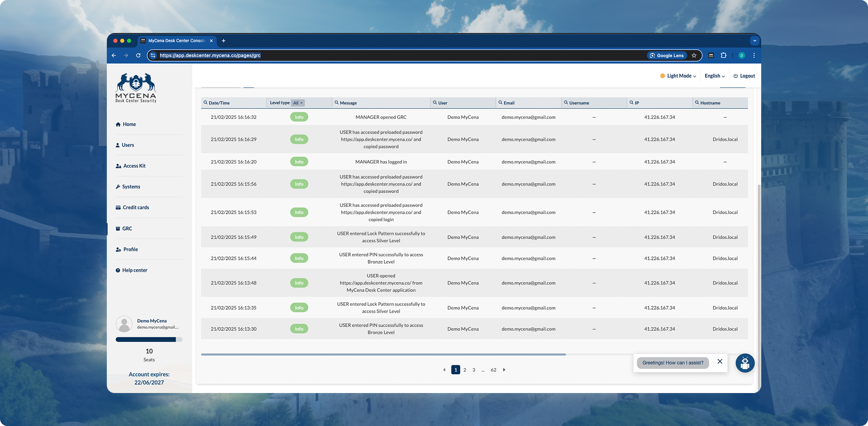
Task: Click the chatbot assistant robot icon
Action: point(745,363)
